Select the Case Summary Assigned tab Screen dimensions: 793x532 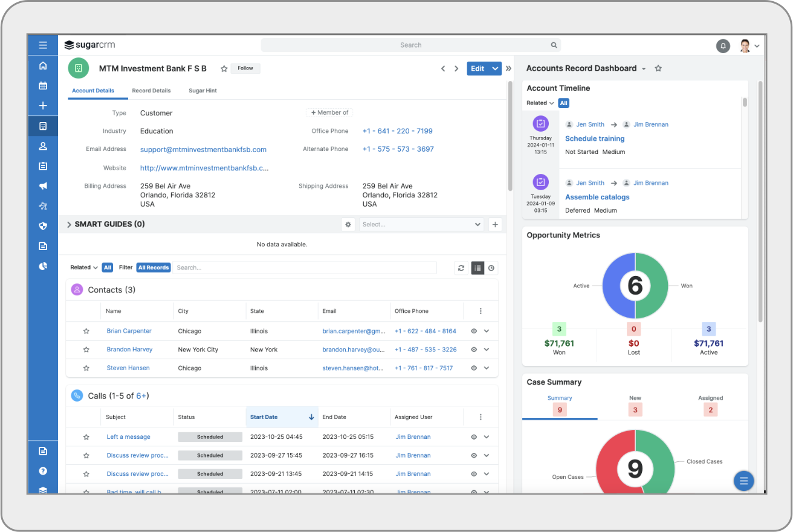[711, 405]
